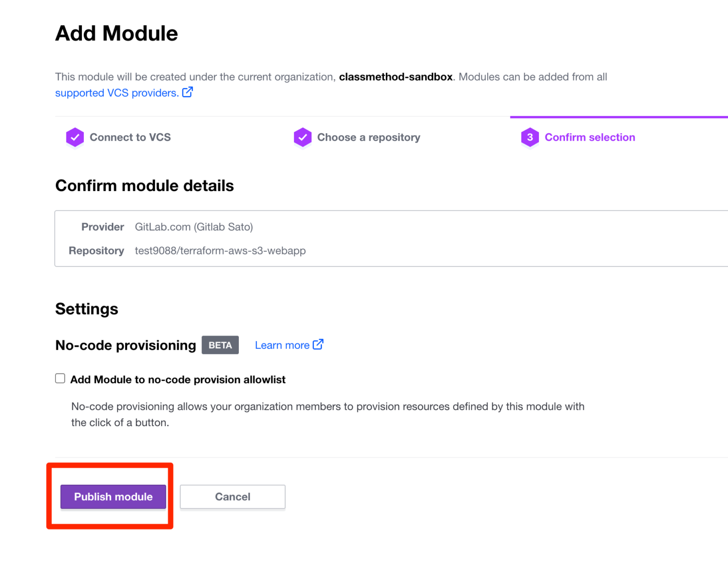Click the Connect to VCS checkmark hexagon icon

coord(75,137)
